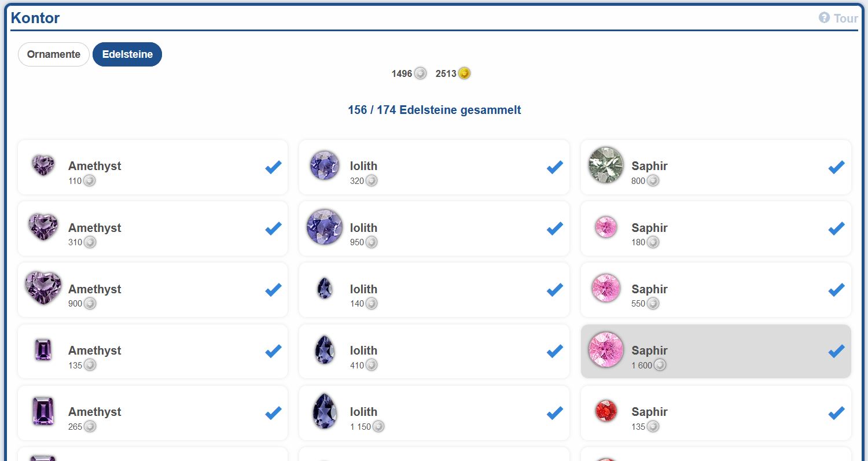
Task: Click the round Iolith gem icon priced 320
Action: pyautogui.click(x=324, y=165)
